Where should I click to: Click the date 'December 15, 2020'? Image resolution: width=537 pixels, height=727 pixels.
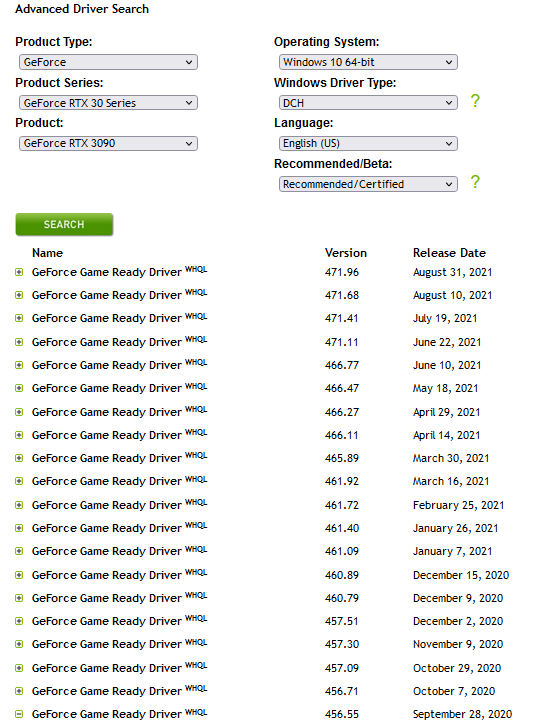click(x=461, y=575)
